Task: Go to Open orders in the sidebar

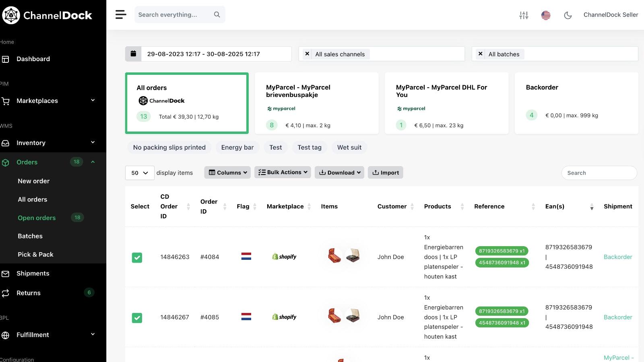Action: tap(37, 218)
